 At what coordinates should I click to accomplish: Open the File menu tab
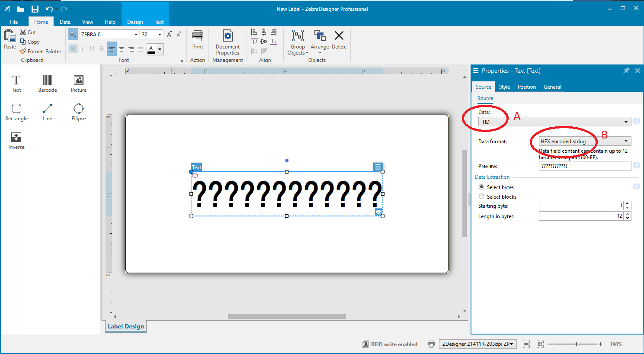(x=14, y=22)
